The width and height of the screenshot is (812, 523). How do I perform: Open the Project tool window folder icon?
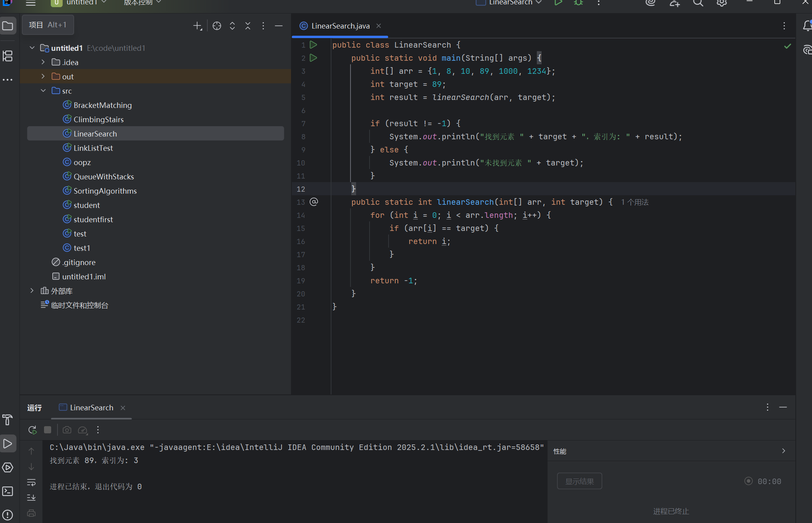(x=8, y=26)
